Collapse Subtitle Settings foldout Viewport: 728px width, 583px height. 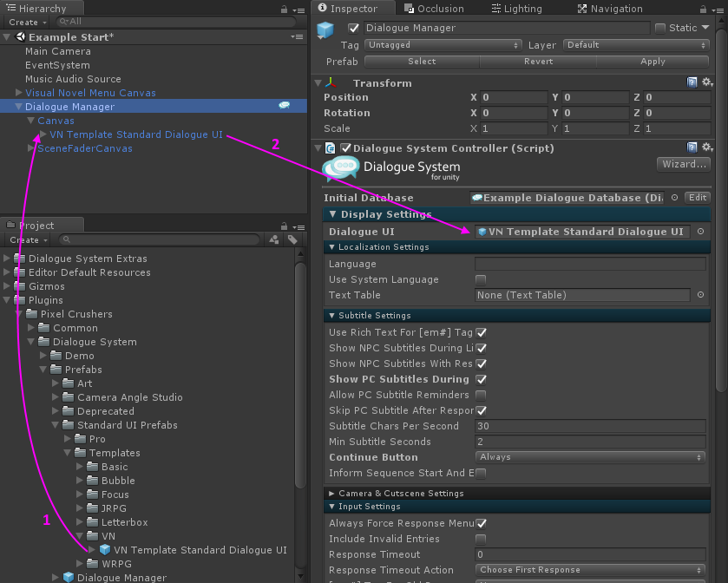pos(331,316)
